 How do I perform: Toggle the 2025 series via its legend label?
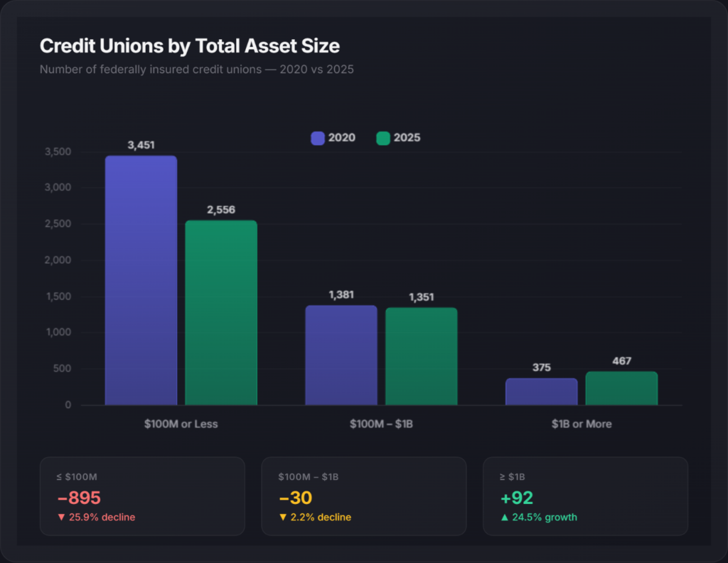pos(409,138)
